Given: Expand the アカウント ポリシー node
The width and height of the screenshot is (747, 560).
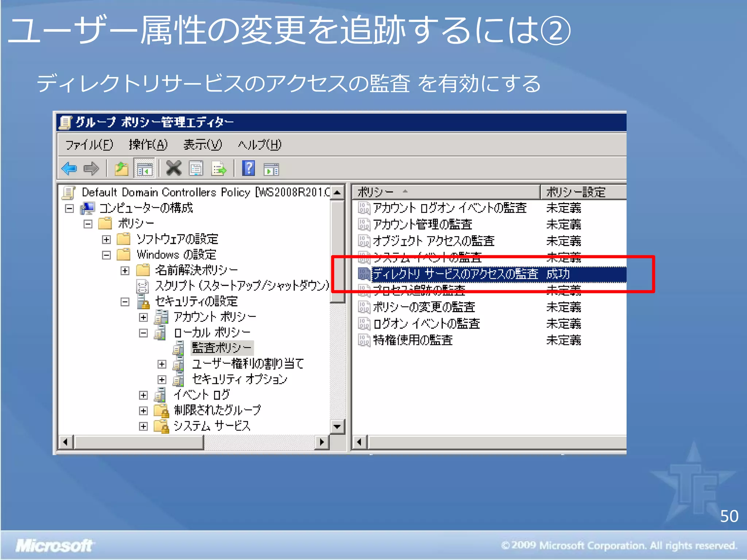Looking at the screenshot, I should coord(144,318).
